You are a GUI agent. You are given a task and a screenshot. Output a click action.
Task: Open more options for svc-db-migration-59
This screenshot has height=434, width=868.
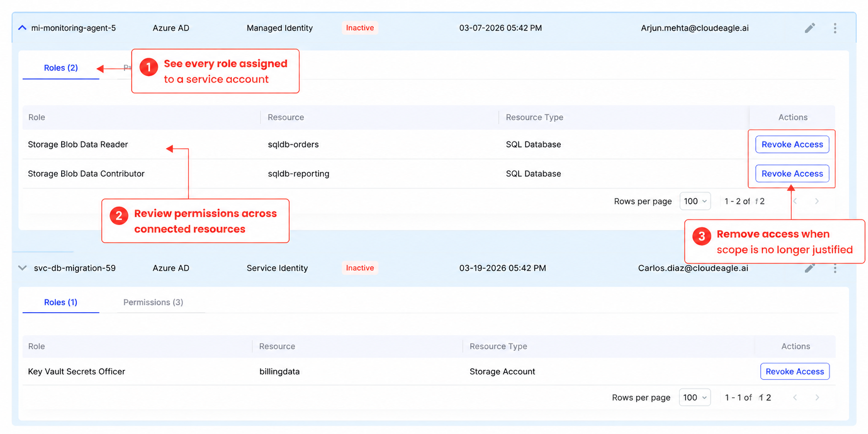pyautogui.click(x=835, y=268)
